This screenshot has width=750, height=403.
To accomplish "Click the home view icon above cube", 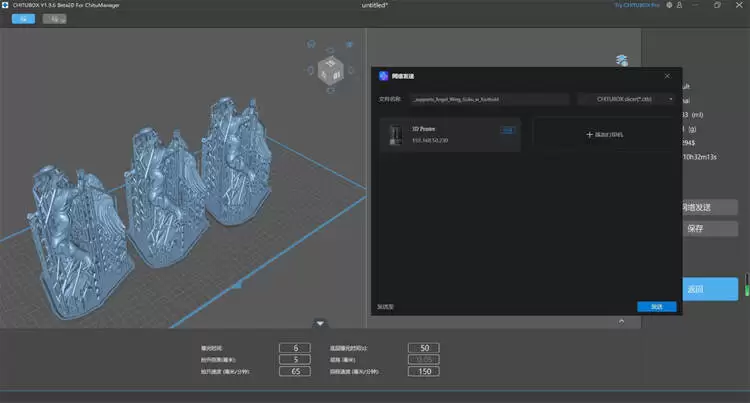I will pyautogui.click(x=312, y=45).
